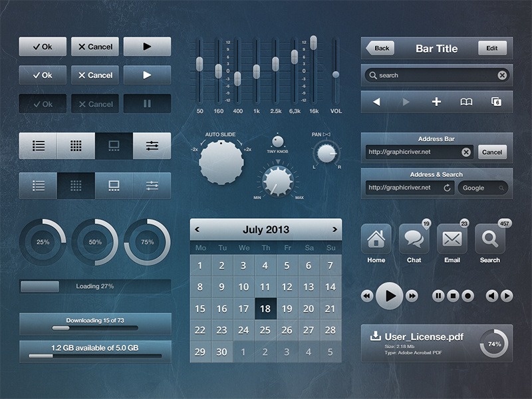Click the browser toolbar forward arrow
The height and width of the screenshot is (399, 532).
[x=406, y=102]
